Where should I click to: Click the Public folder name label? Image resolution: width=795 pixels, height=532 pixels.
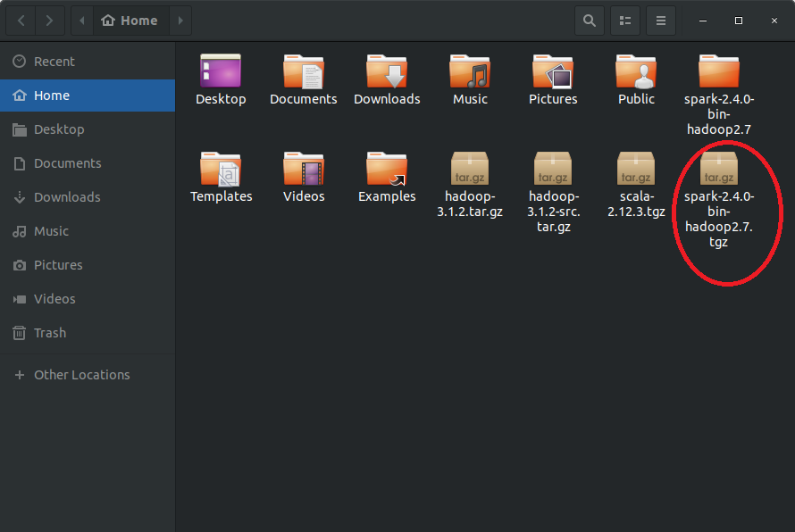[636, 99]
